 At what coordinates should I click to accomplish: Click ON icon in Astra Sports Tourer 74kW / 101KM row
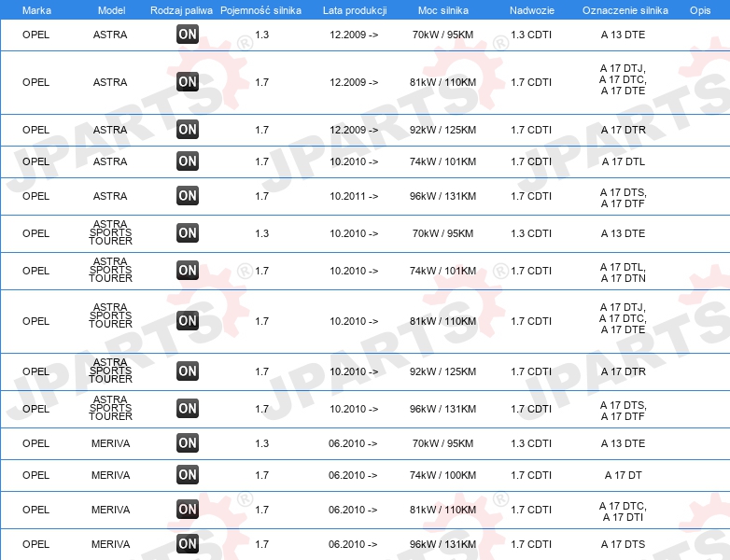188,270
